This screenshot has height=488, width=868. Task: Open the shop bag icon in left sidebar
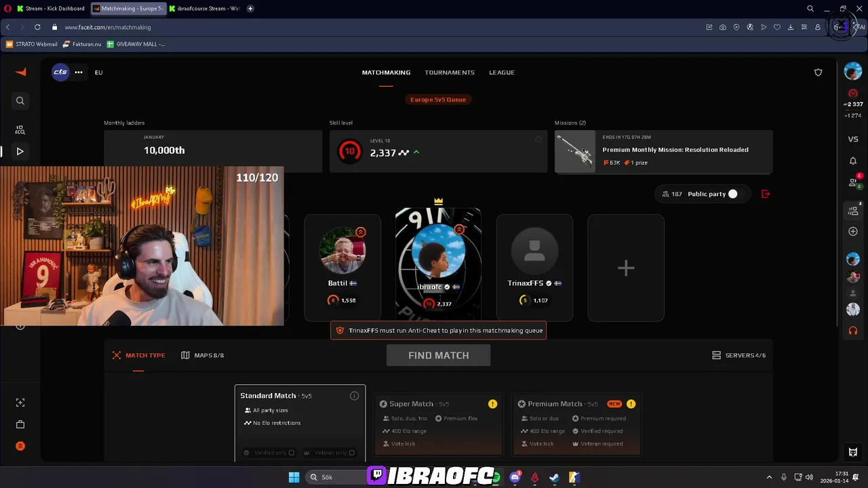20,424
